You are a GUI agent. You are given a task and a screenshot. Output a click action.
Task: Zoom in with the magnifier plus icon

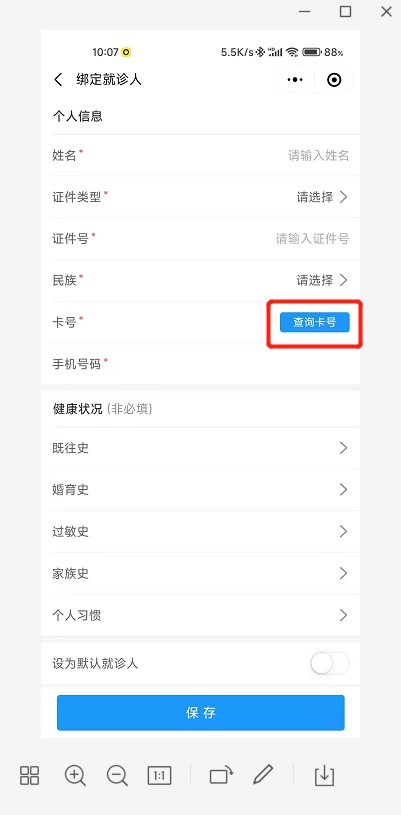[75, 775]
